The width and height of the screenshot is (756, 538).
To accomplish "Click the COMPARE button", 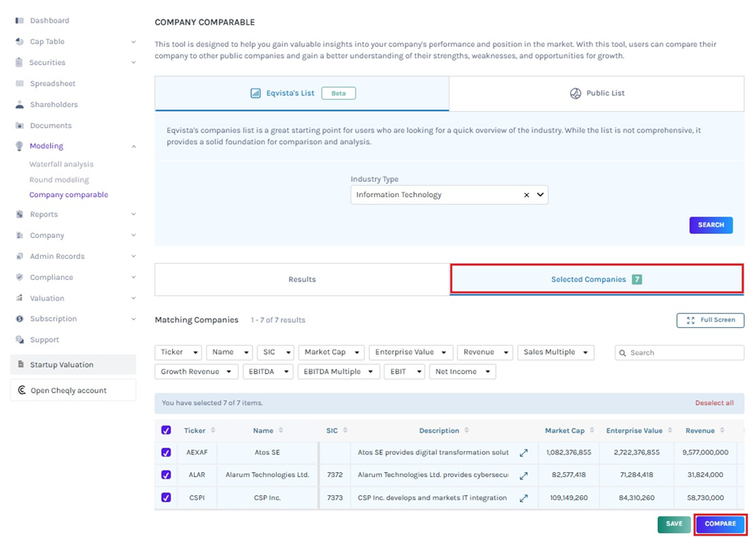I will pyautogui.click(x=720, y=524).
